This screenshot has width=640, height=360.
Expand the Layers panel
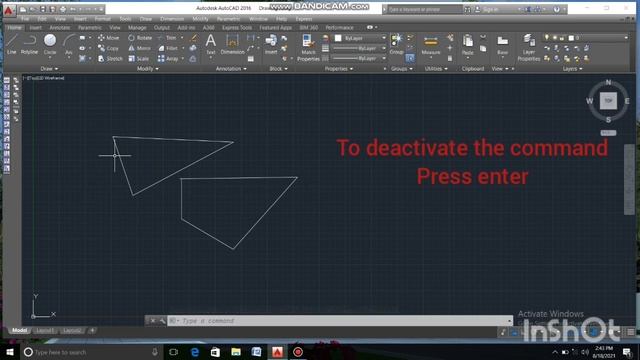pos(572,69)
